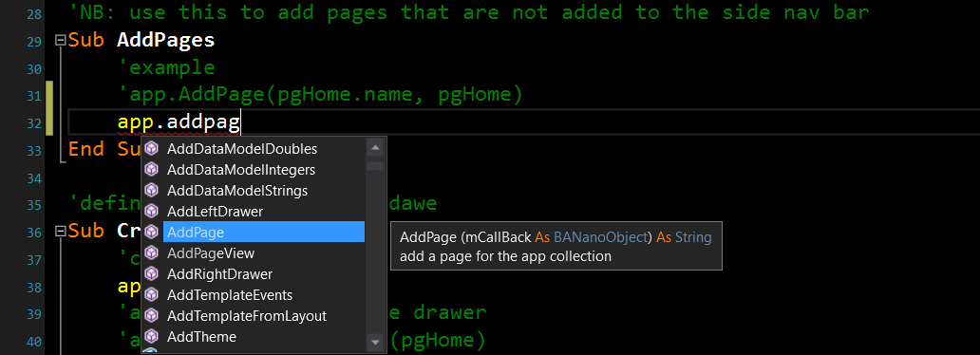
Task: Click method icon beside AddTemplateFromLayout
Action: 151,316
